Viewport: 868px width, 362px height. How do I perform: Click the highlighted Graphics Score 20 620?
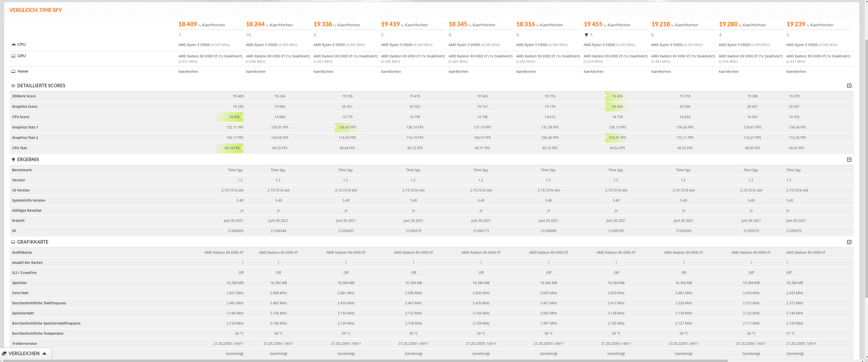(617, 107)
